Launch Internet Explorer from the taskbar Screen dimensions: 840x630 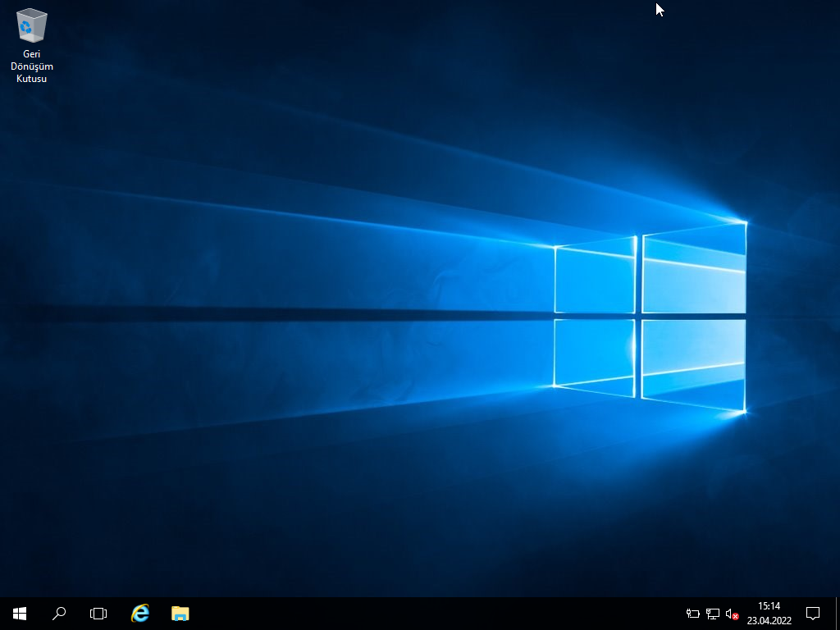click(140, 613)
